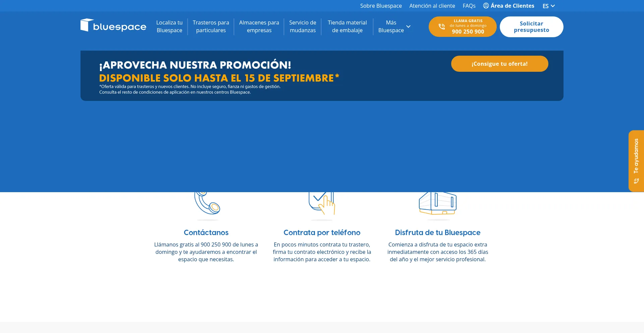This screenshot has width=644, height=333.
Task: Open Localiza tu Bluespace menu item
Action: pos(169,26)
